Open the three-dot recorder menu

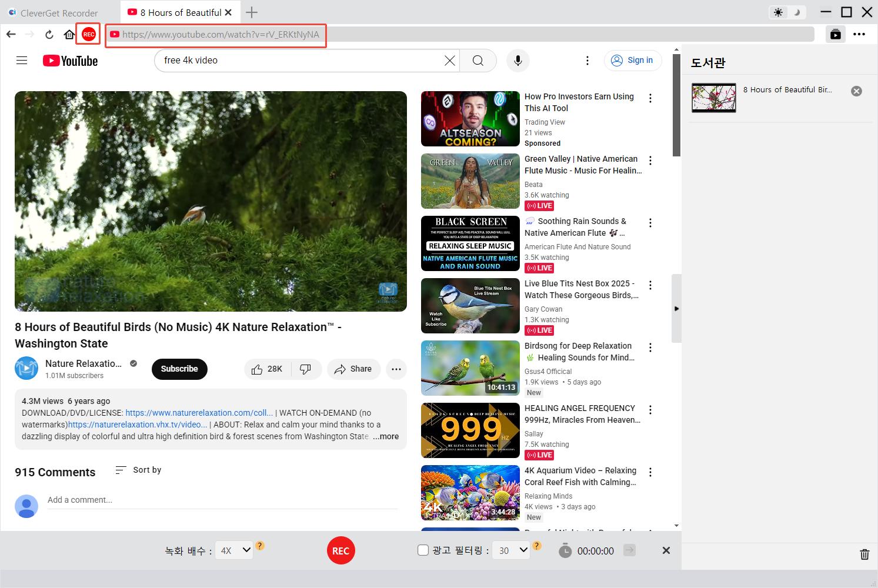859,34
